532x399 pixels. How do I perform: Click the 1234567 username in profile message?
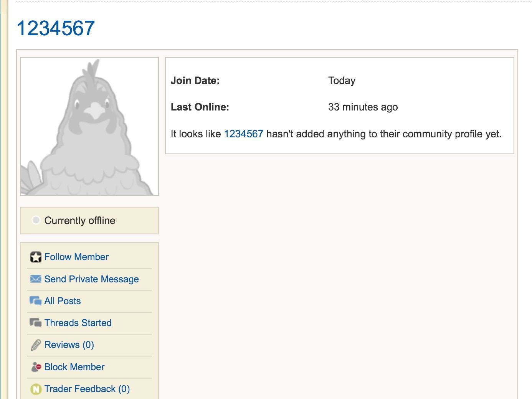243,134
